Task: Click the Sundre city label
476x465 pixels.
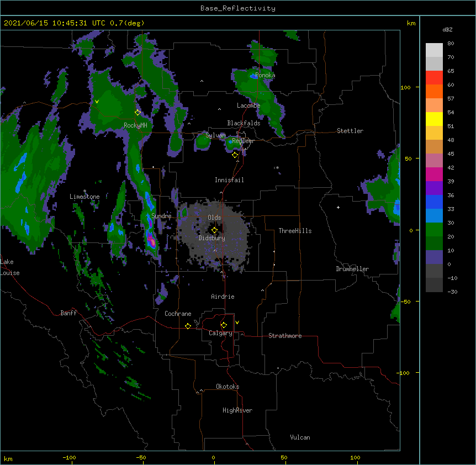Action: coord(161,216)
